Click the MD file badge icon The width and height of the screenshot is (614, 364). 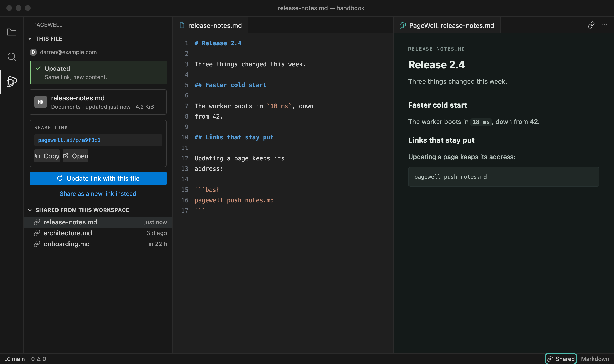(x=41, y=102)
